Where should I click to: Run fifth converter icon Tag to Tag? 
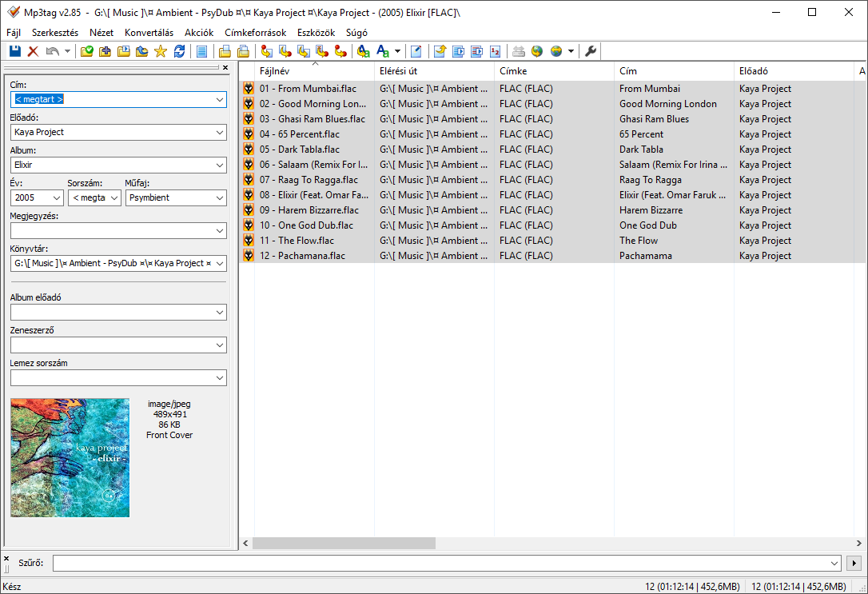pyautogui.click(x=340, y=51)
